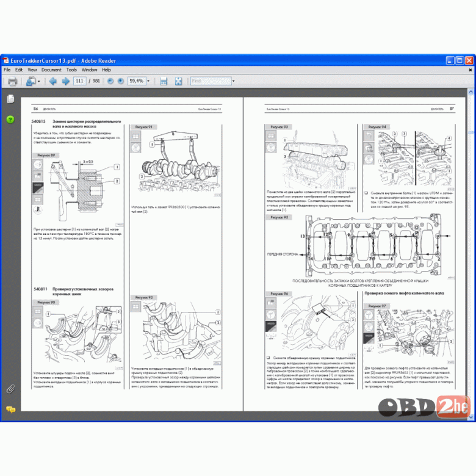Click the Рисунок 89 figure label
476x476 pixels.
[46, 155]
